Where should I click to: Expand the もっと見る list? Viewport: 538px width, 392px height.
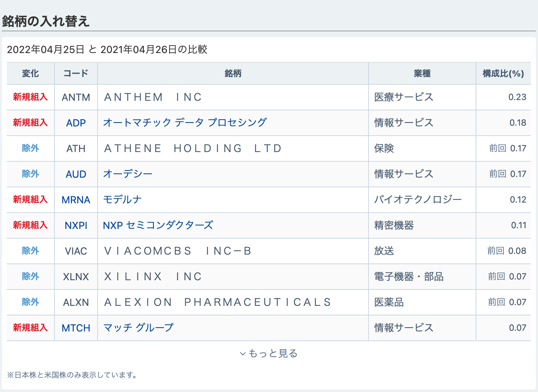tap(269, 354)
